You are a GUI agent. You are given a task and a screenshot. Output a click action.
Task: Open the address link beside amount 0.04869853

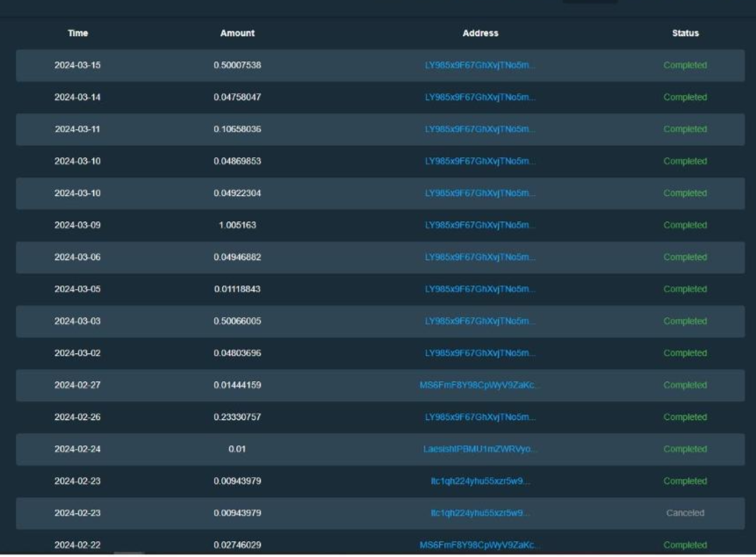pyautogui.click(x=479, y=161)
